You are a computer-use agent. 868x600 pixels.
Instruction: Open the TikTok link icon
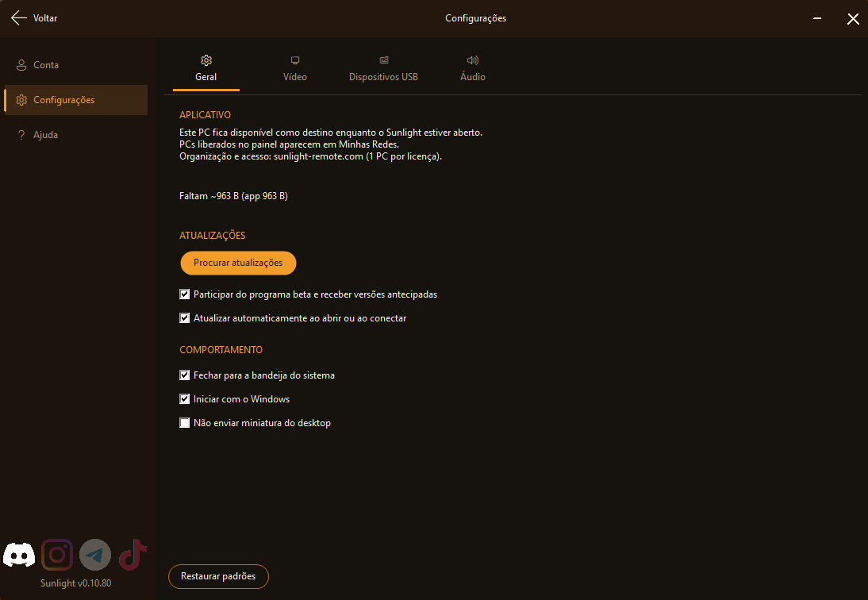133,555
